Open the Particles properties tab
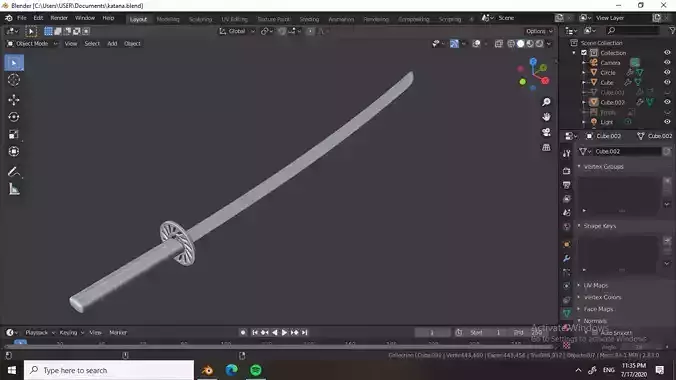This screenshot has height=380, width=676. 566,272
